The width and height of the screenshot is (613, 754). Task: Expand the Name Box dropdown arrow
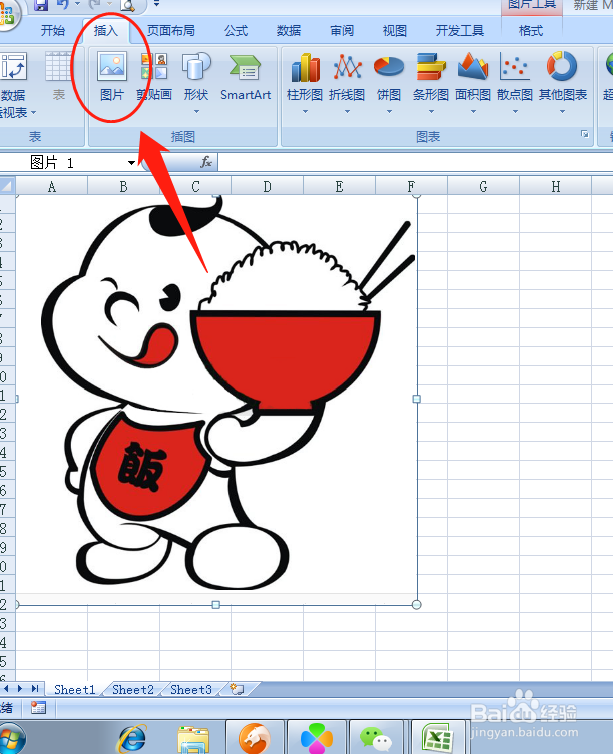(131, 163)
